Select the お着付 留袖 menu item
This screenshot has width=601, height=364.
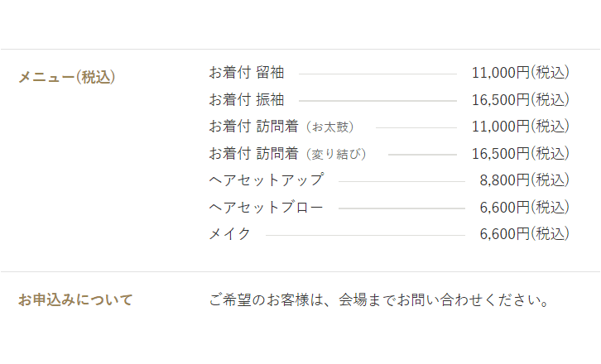[247, 73]
